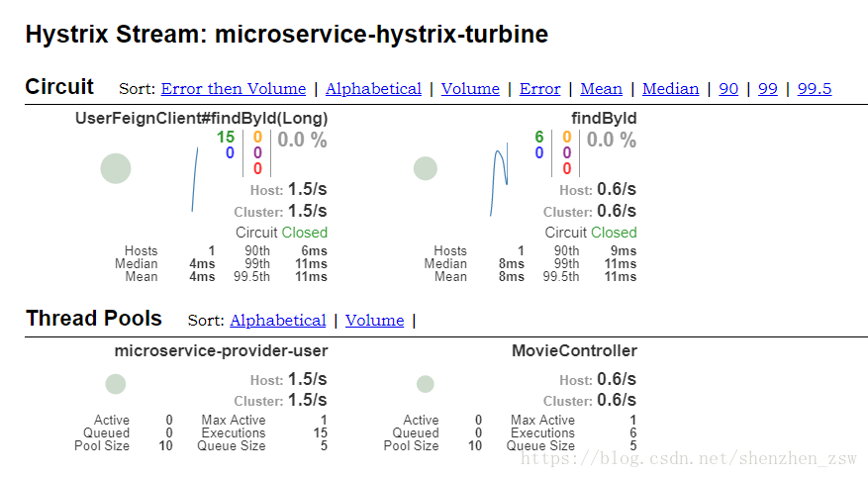This screenshot has height=478, width=868.
Task: Click microservice-provider-user Executions value 15
Action: [x=320, y=432]
